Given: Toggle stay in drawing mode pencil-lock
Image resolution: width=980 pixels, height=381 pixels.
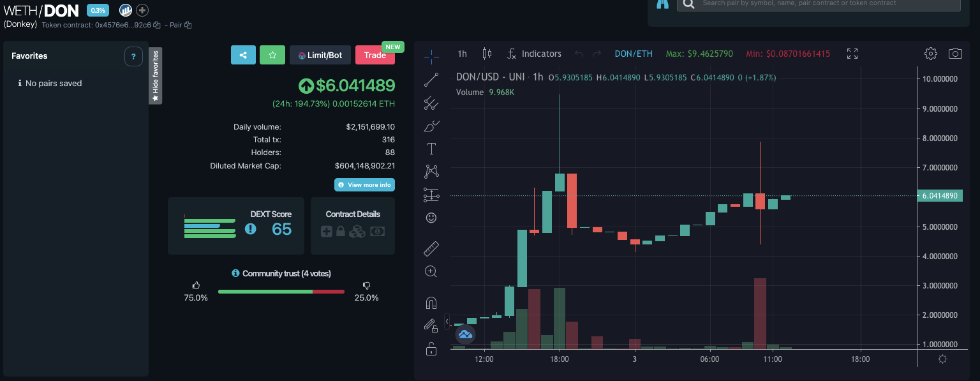Looking at the screenshot, I should pyautogui.click(x=431, y=325).
